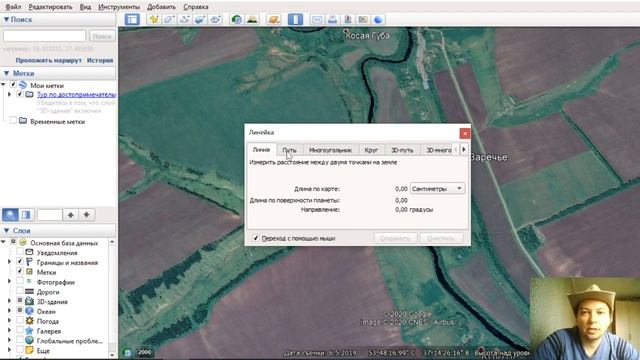Click the Косая Губа map label

(368, 36)
